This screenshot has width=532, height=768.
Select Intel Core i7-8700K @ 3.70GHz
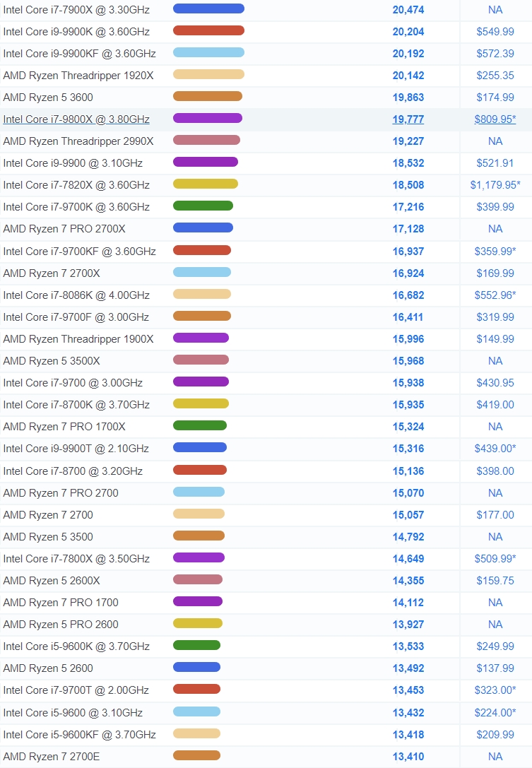coord(76,405)
